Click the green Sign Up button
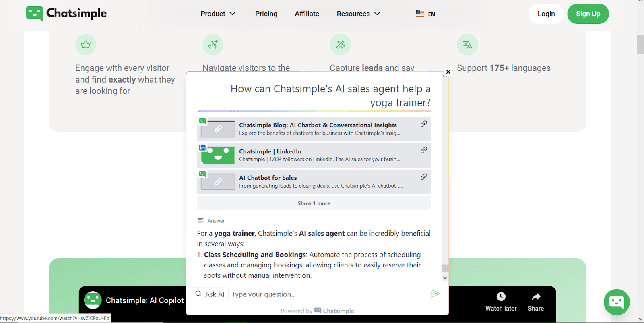 click(588, 14)
